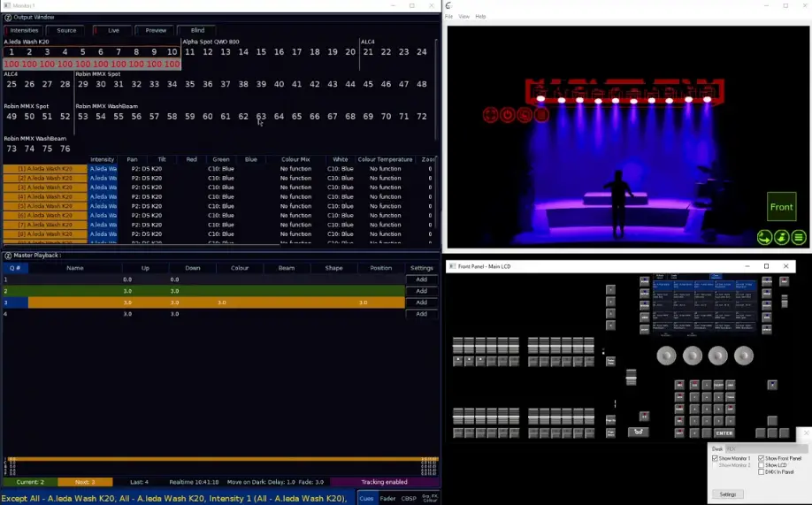
Task: Select the Preview tab in Output Window
Action: coord(156,31)
